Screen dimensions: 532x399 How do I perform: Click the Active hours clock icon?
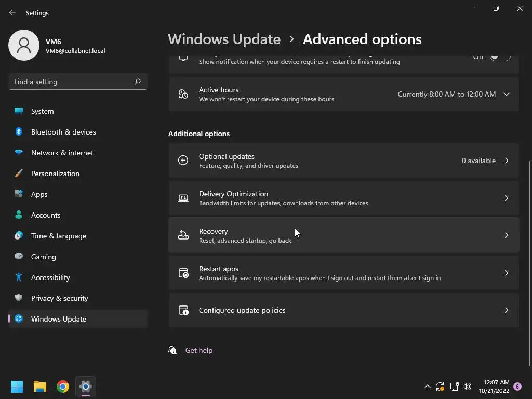(183, 94)
